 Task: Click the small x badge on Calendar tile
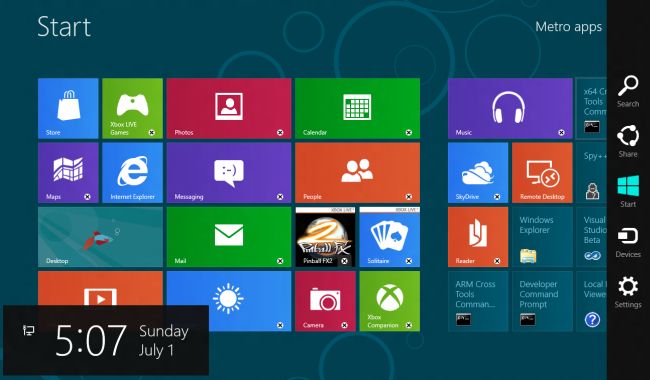tap(409, 133)
